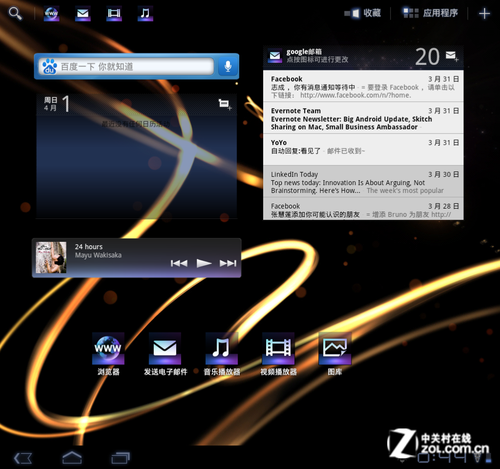The width and height of the screenshot is (500, 469).
Task: Open email shortcut in top bar
Action: [83, 14]
